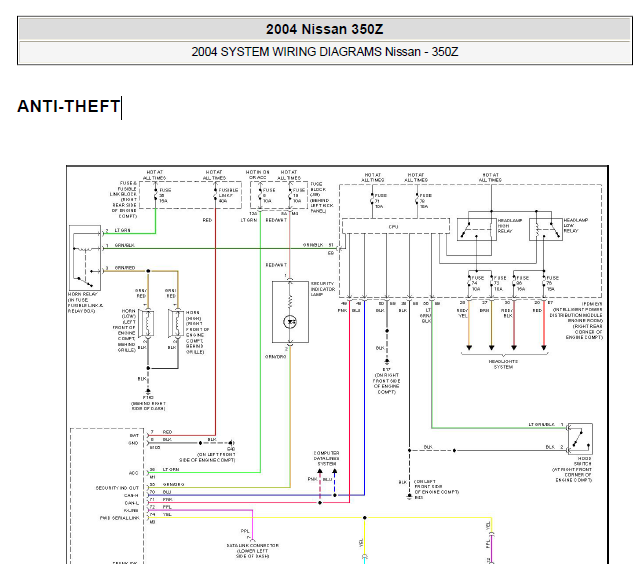Click the HEADLAMP LOW RELAY label

point(575,226)
